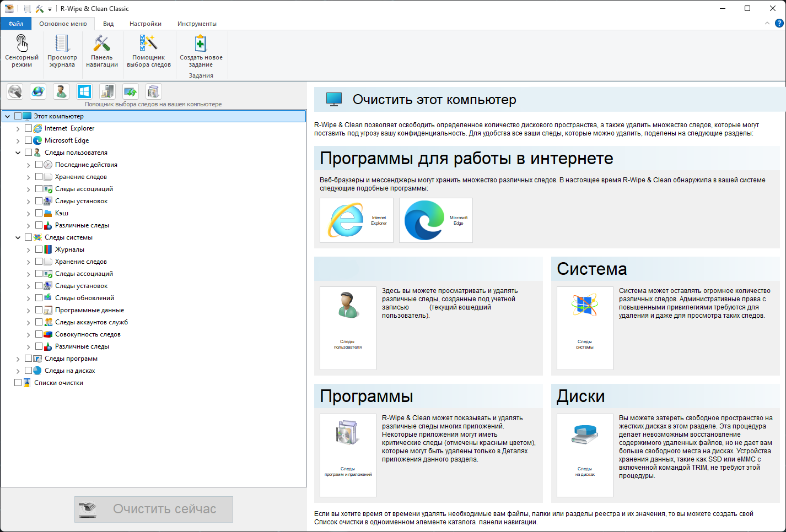Open the Следы на дисках tile

click(585, 455)
